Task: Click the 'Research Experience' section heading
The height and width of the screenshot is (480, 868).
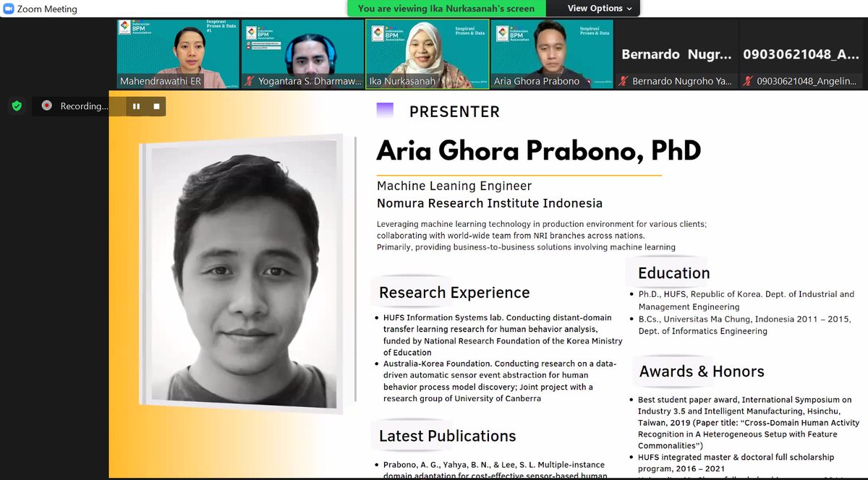Action: [454, 293]
